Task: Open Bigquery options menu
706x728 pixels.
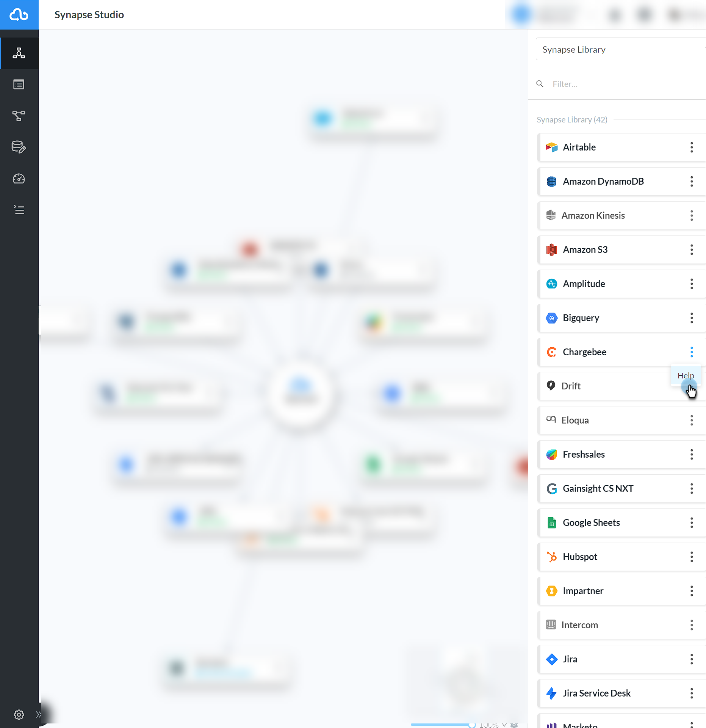Action: tap(692, 318)
